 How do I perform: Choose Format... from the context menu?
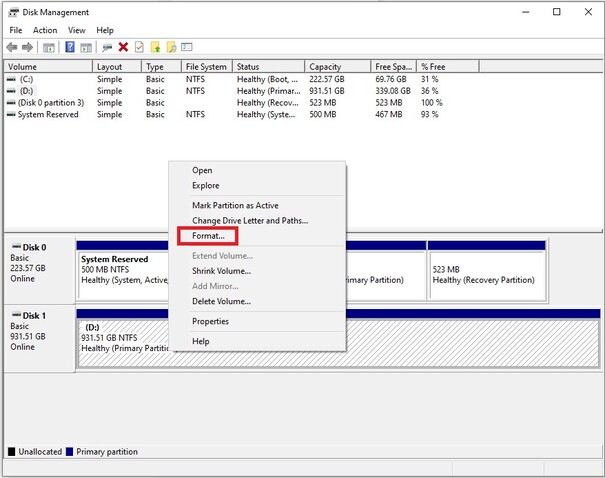click(x=208, y=236)
